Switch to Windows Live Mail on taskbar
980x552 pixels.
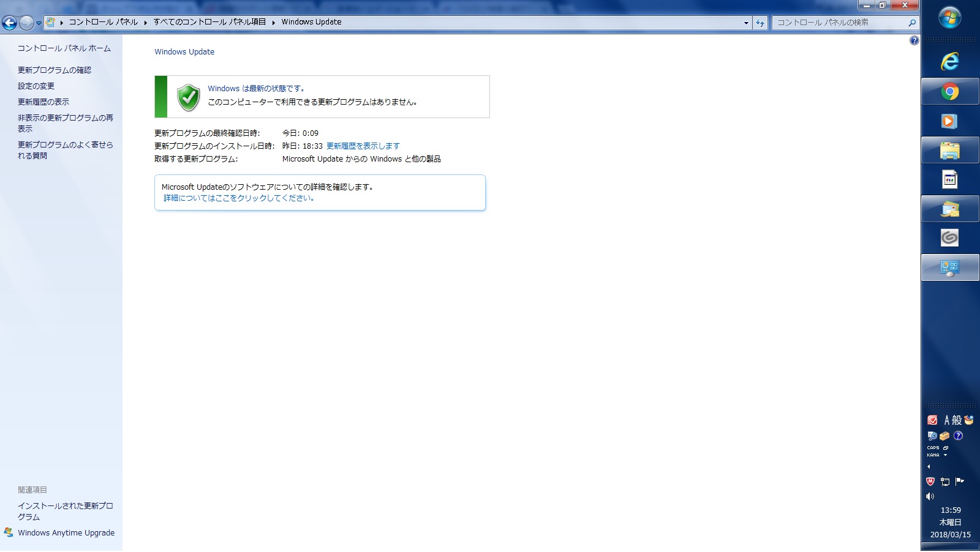click(x=950, y=209)
